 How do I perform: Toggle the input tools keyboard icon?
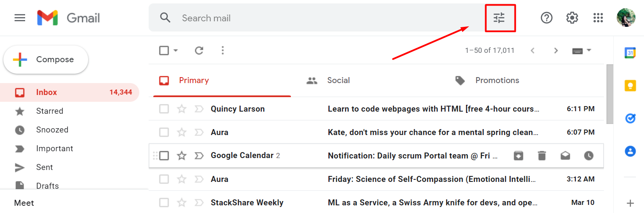coord(578,51)
